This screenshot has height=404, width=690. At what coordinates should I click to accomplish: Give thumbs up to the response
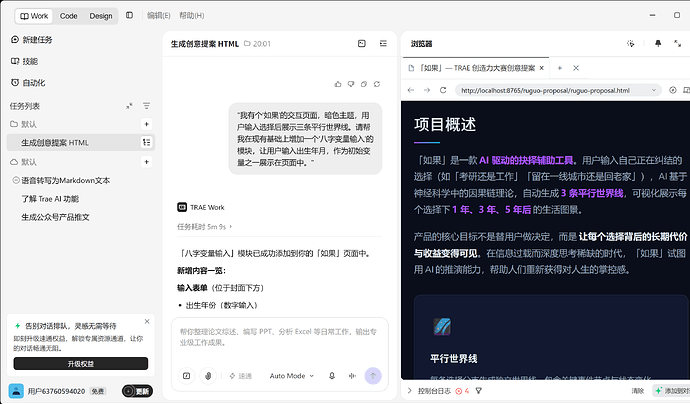coord(338,84)
